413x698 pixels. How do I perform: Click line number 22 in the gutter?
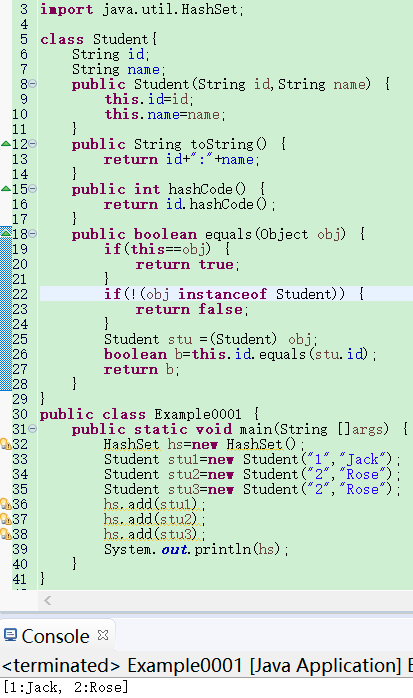pyautogui.click(x=20, y=294)
